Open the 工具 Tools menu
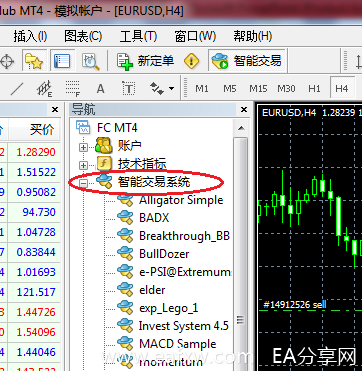 [138, 36]
